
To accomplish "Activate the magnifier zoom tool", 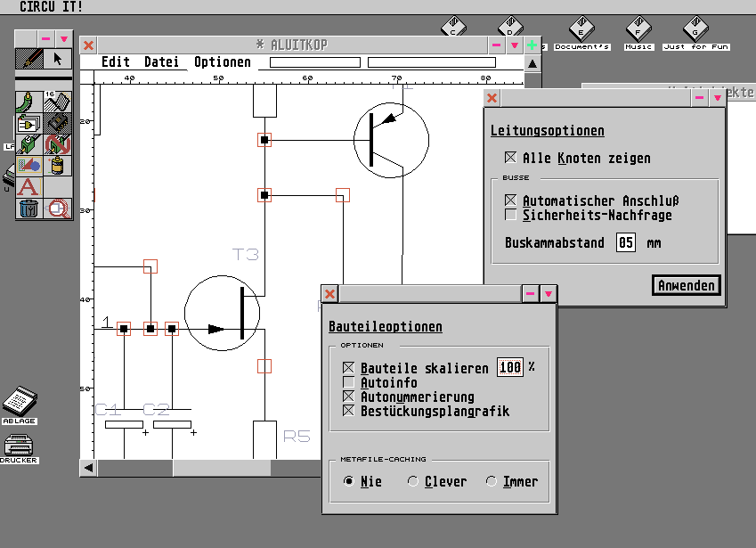I will 58,209.
